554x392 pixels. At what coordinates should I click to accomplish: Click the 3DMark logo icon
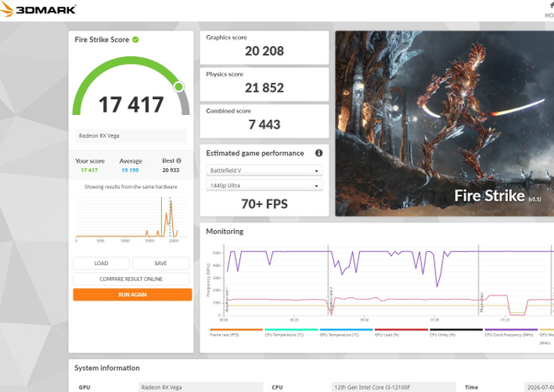pos(7,9)
